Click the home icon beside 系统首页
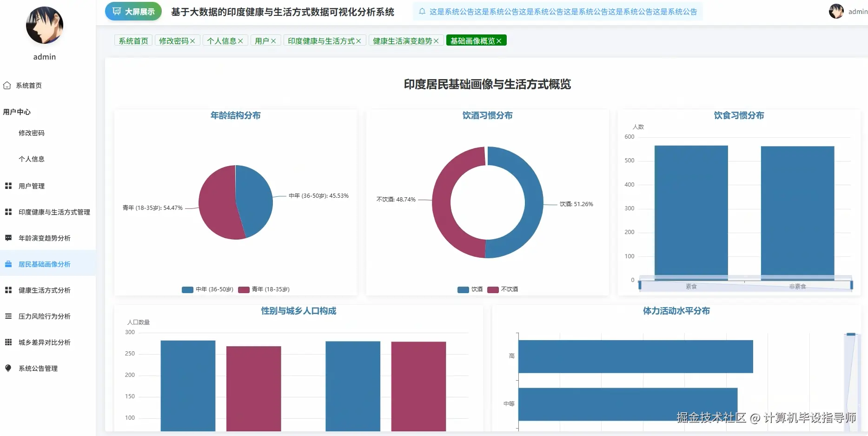 7,86
